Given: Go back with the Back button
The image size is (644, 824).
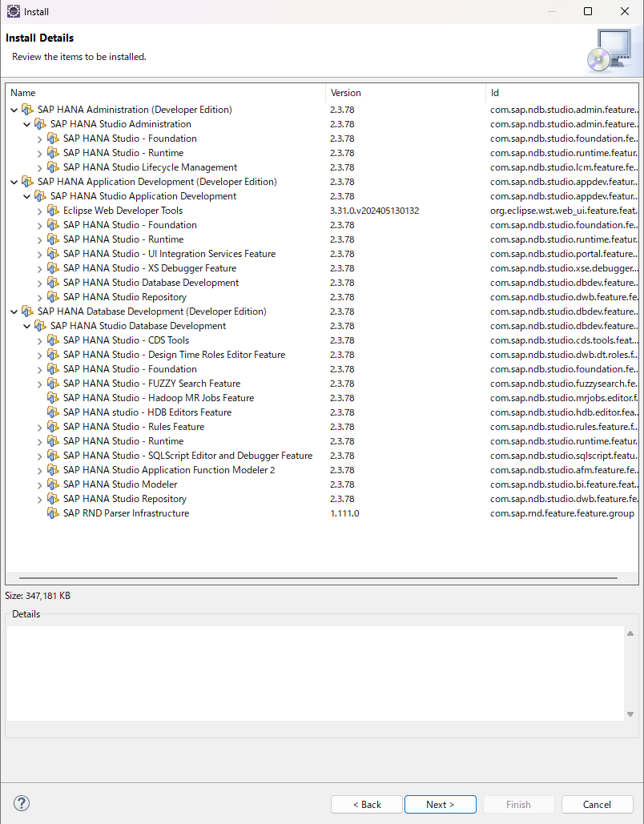Looking at the screenshot, I should [x=366, y=804].
